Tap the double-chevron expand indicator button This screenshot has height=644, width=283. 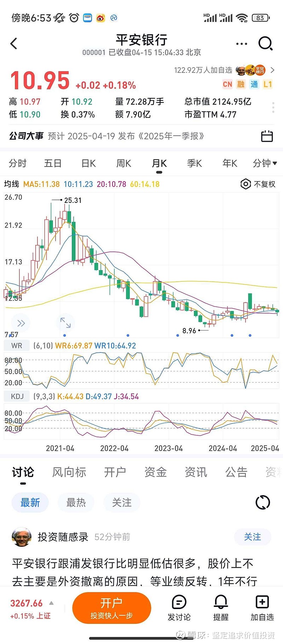pos(21,323)
